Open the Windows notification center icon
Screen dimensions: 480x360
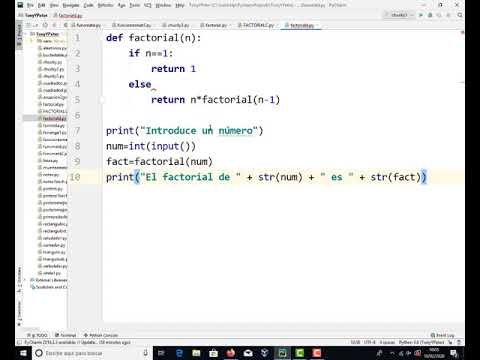click(454, 353)
